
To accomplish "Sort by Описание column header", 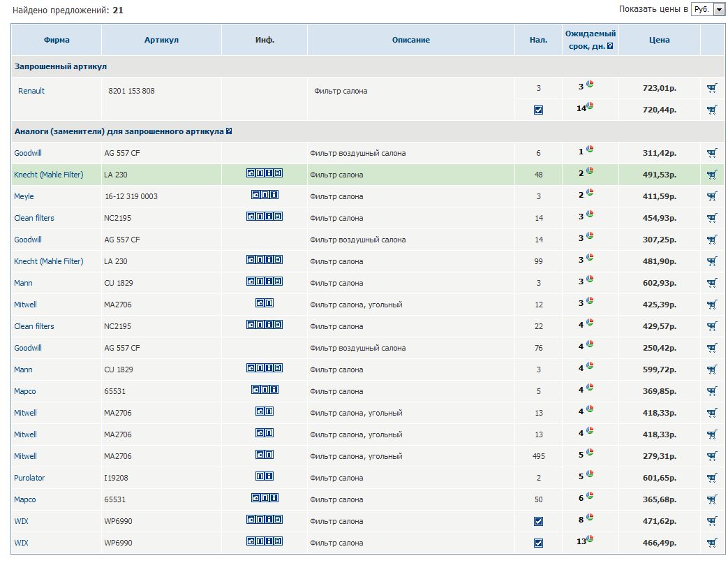I will [x=411, y=40].
